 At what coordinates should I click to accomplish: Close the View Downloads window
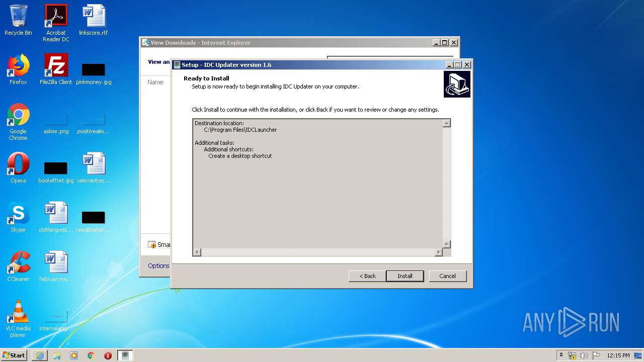pyautogui.click(x=453, y=43)
